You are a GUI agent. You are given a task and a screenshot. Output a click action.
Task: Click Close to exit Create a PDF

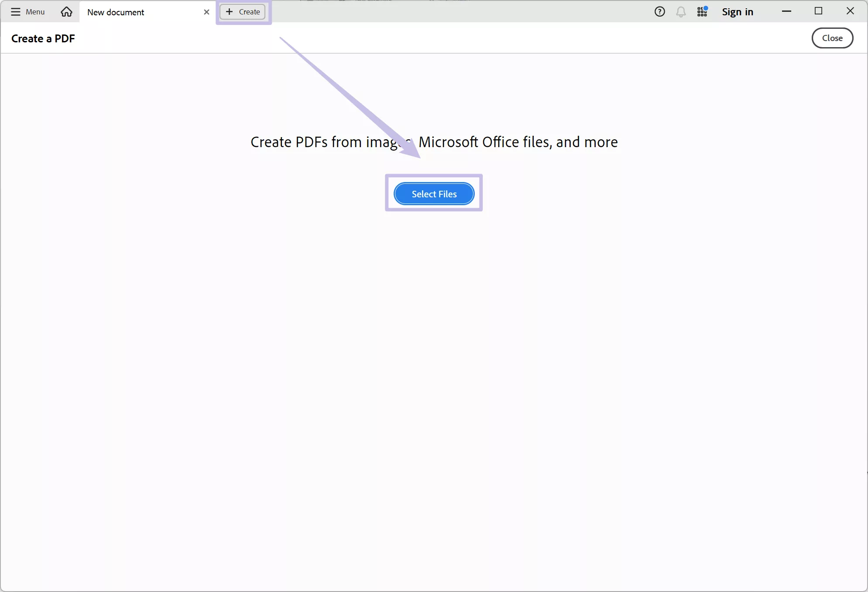click(x=832, y=38)
